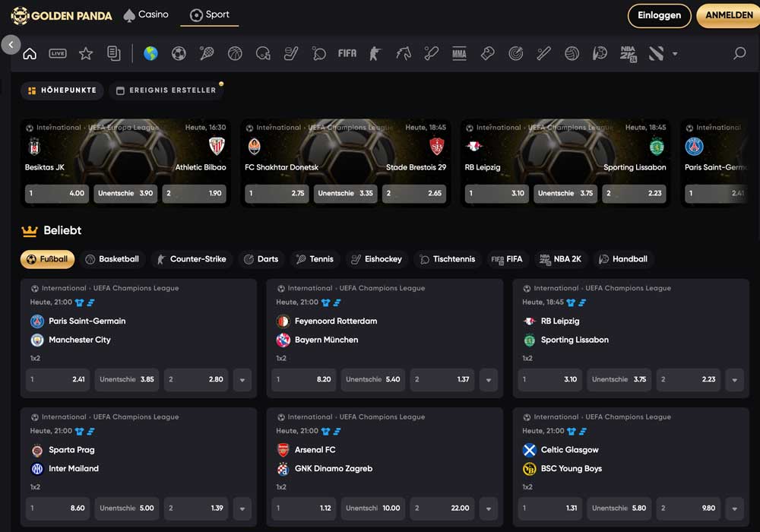The height and width of the screenshot is (532, 760).
Task: Select the football icon in toolbar
Action: (x=179, y=53)
